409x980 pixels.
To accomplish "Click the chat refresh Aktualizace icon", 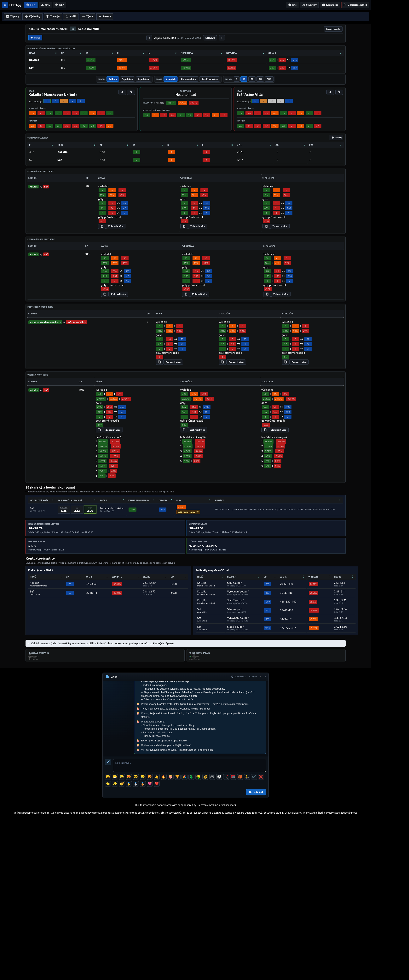I will tap(232, 677).
